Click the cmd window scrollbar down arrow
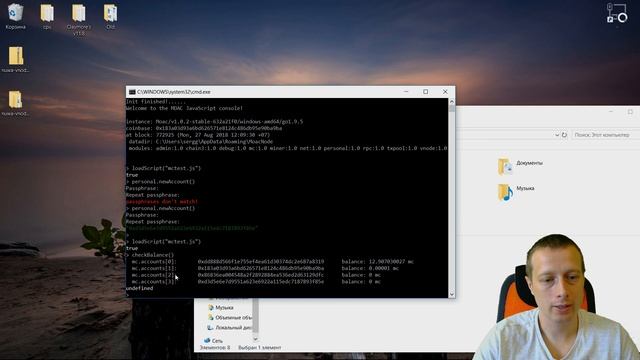 [451, 294]
